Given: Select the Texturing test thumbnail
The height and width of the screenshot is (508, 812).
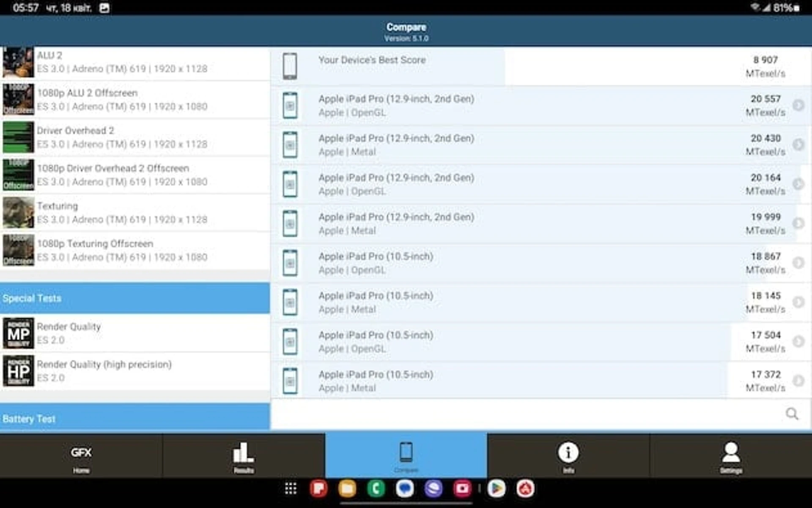Looking at the screenshot, I should click(x=18, y=213).
